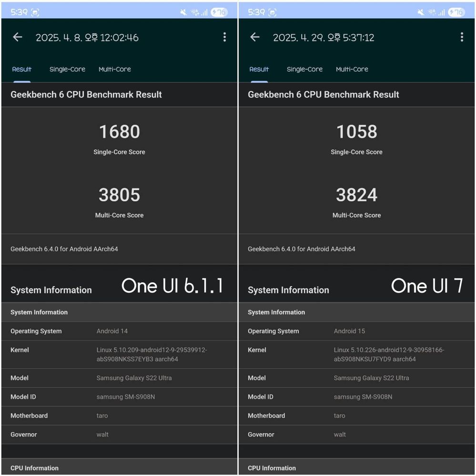Tap 'Geekbench 6 CPU Benchmark Result' heading above 1680
This screenshot has height=476, width=476.
(x=86, y=95)
